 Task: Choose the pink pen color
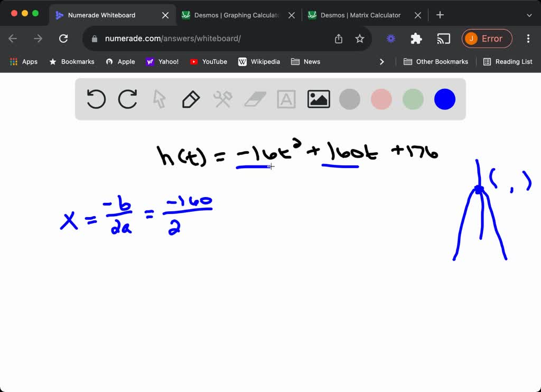coord(381,99)
